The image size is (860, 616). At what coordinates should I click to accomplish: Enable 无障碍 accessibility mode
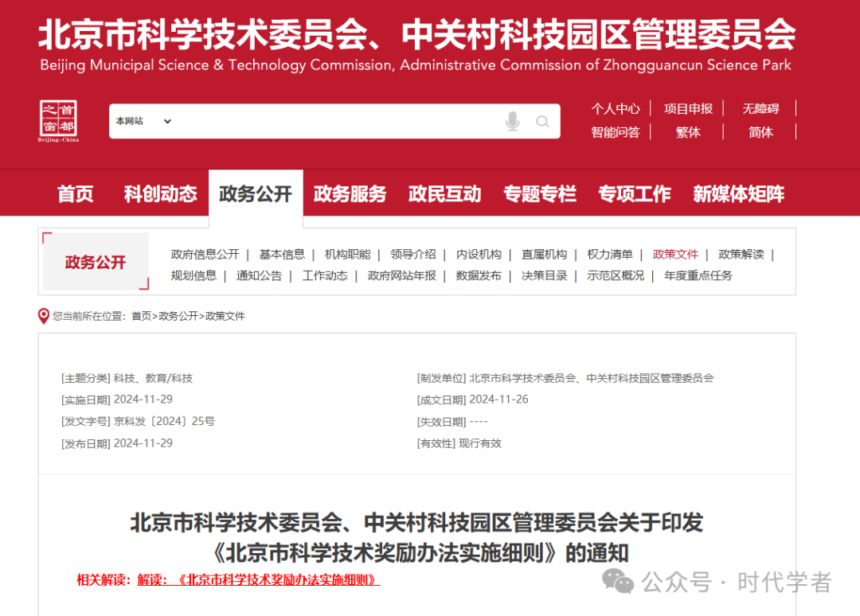[x=760, y=108]
